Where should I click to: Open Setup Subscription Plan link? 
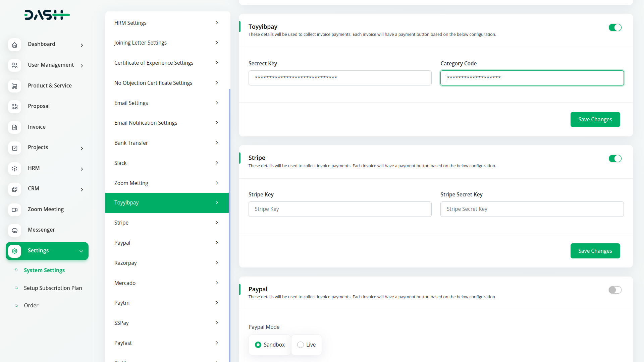53,288
